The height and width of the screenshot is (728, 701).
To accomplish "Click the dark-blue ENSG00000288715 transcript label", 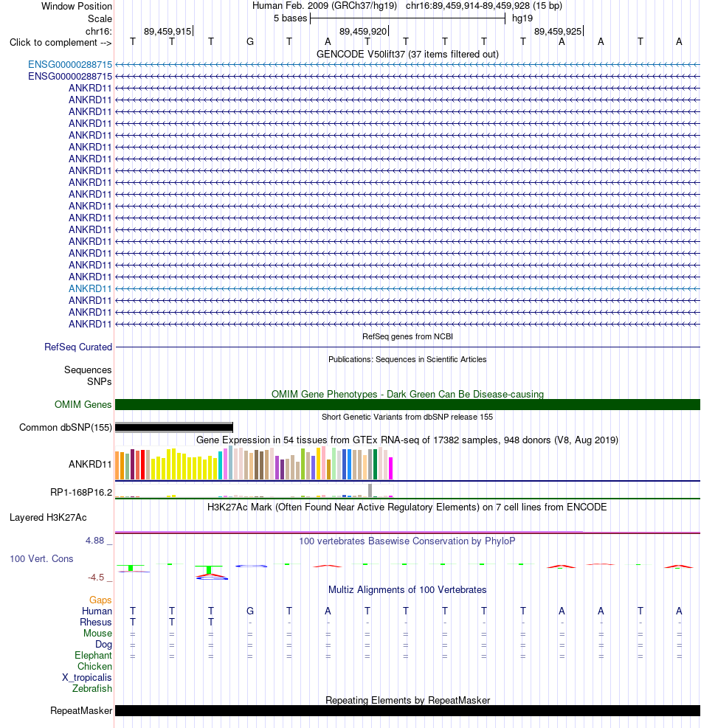I will pos(70,76).
